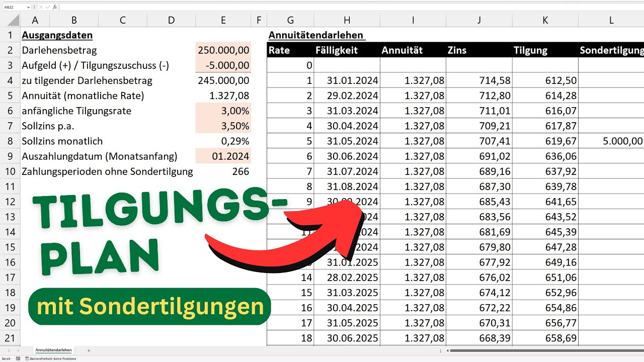Select the 250.000,00 loan amount cell
The width and height of the screenshot is (644, 362).
tap(223, 50)
